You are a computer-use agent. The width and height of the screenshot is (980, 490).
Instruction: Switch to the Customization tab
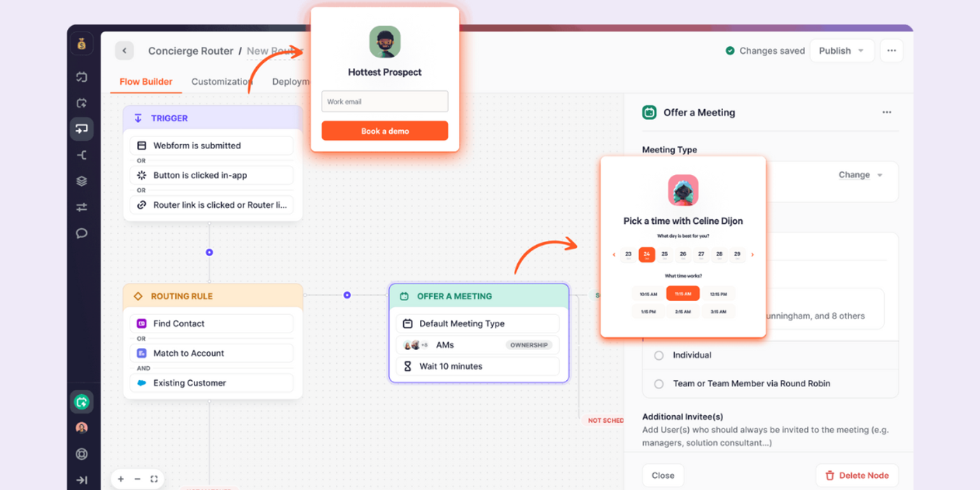point(221,81)
